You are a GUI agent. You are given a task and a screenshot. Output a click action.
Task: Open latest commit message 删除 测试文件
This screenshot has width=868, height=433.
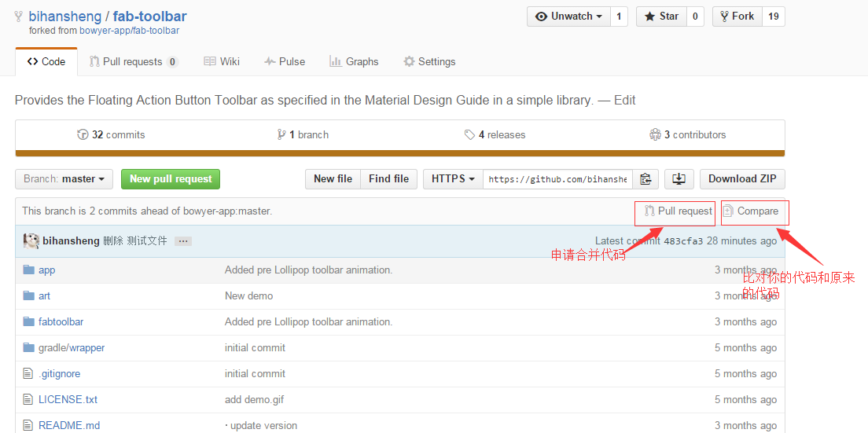[135, 241]
